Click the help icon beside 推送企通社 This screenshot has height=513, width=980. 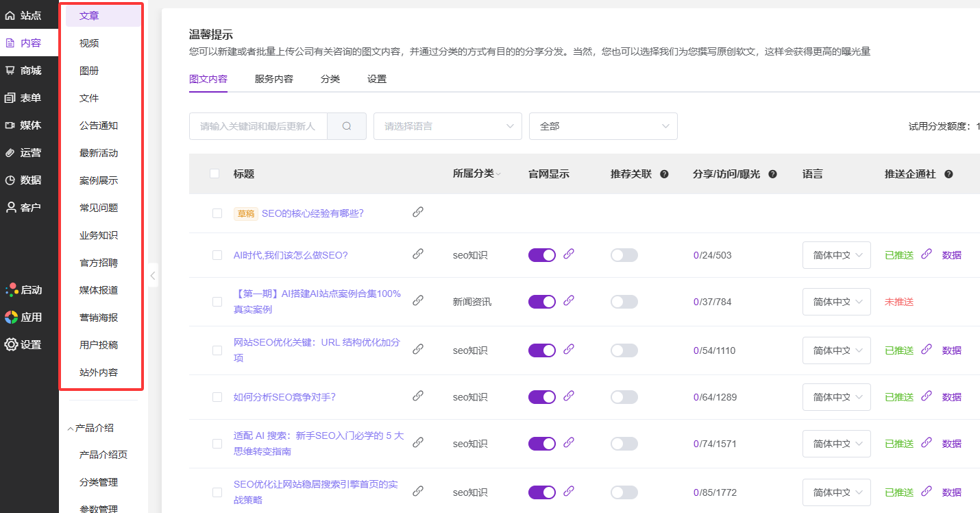[x=948, y=174]
